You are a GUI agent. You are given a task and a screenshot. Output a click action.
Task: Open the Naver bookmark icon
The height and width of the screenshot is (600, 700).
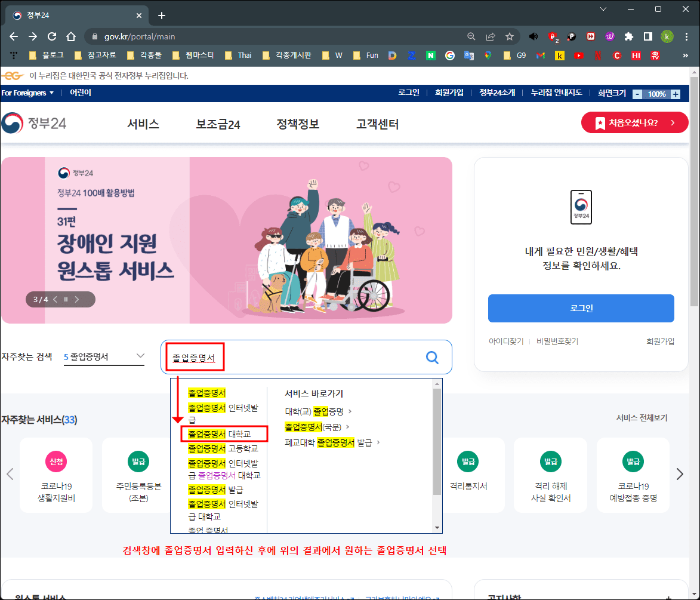431,54
